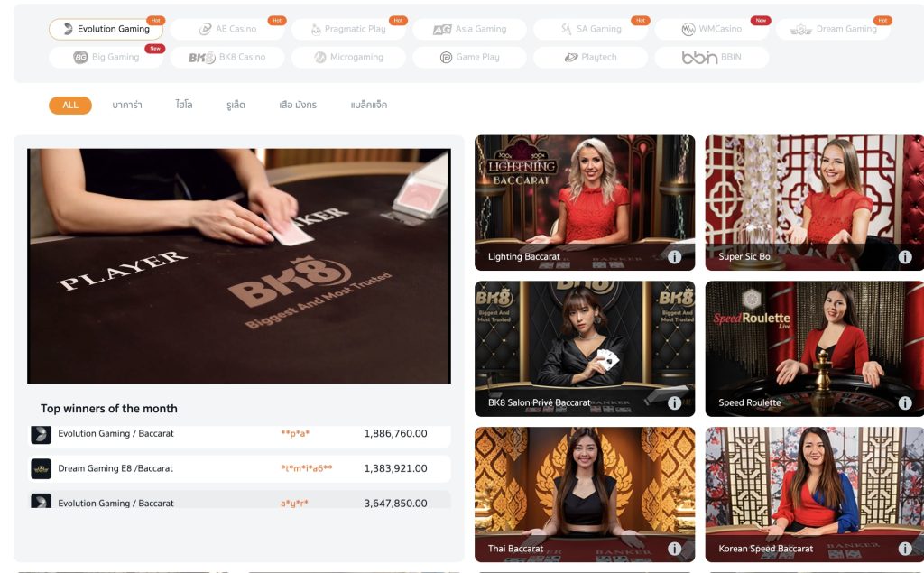Screen dimensions: 924x573
Task: Filter games by แบล็คแจ็ค category
Action: (x=369, y=105)
